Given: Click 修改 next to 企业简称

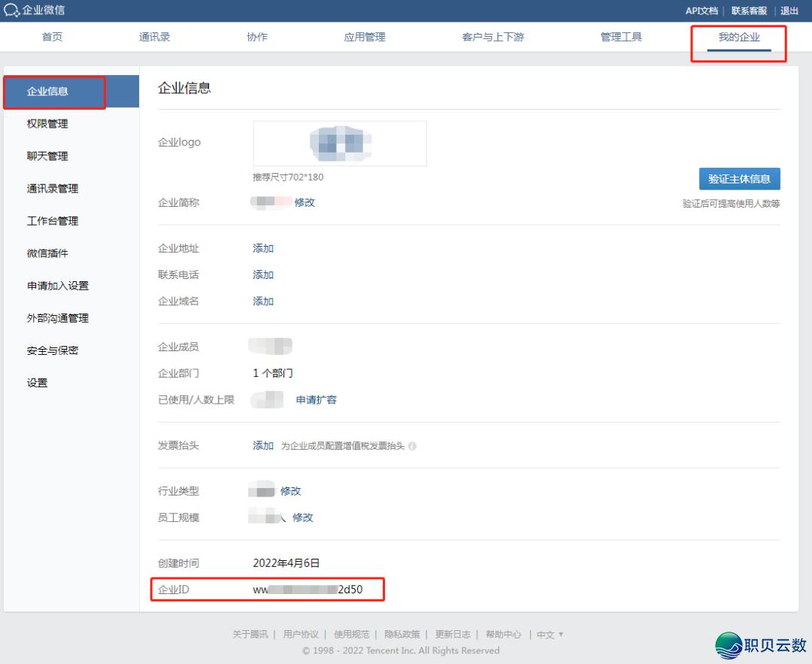Looking at the screenshot, I should tap(304, 202).
